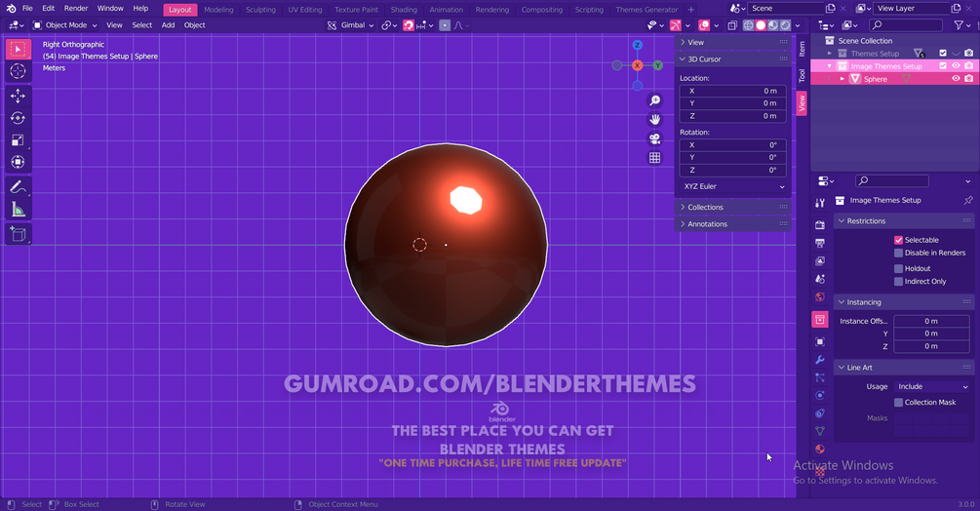The image size is (980, 511).
Task: Toggle X-ray display icon
Action: pyautogui.click(x=732, y=25)
